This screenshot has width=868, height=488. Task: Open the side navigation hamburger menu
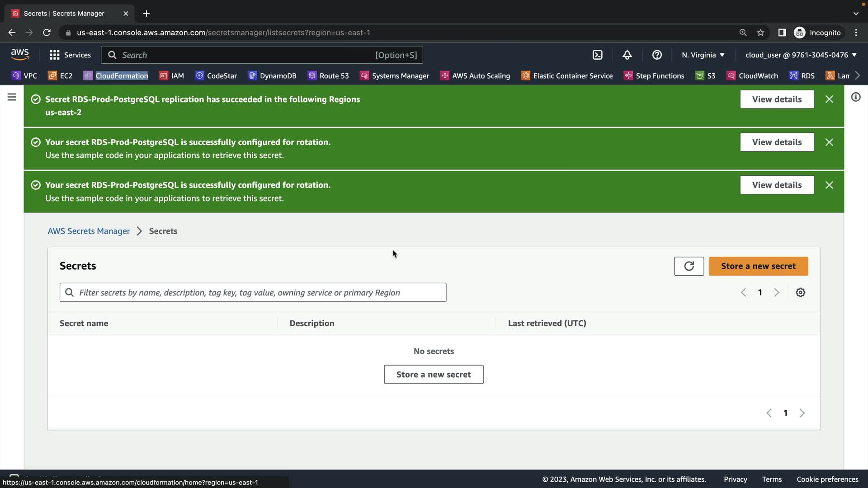point(12,97)
